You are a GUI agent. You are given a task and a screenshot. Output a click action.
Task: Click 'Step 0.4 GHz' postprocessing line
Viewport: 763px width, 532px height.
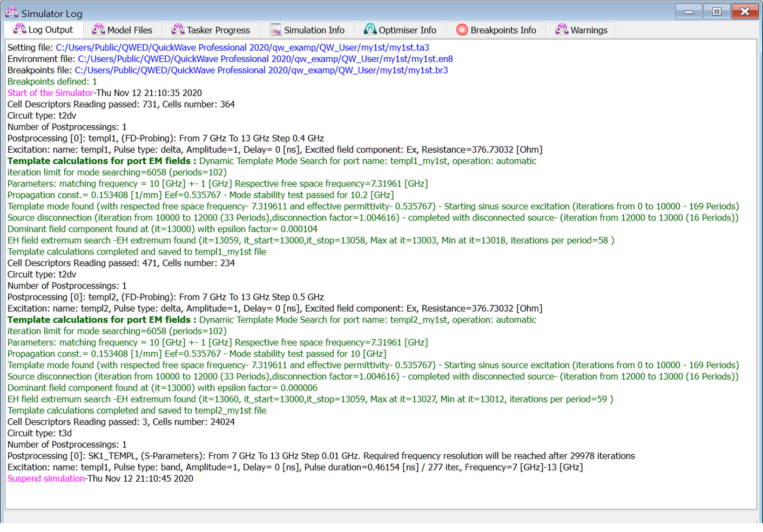coord(166,138)
